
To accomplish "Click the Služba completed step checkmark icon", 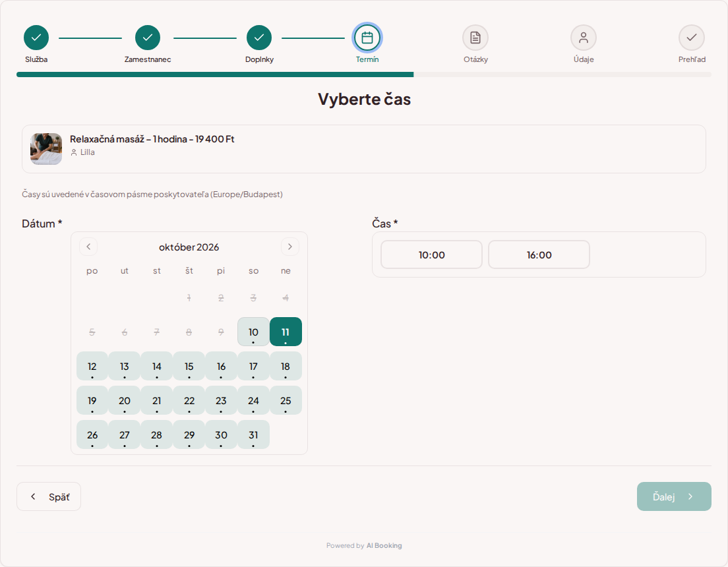I will pyautogui.click(x=36, y=38).
